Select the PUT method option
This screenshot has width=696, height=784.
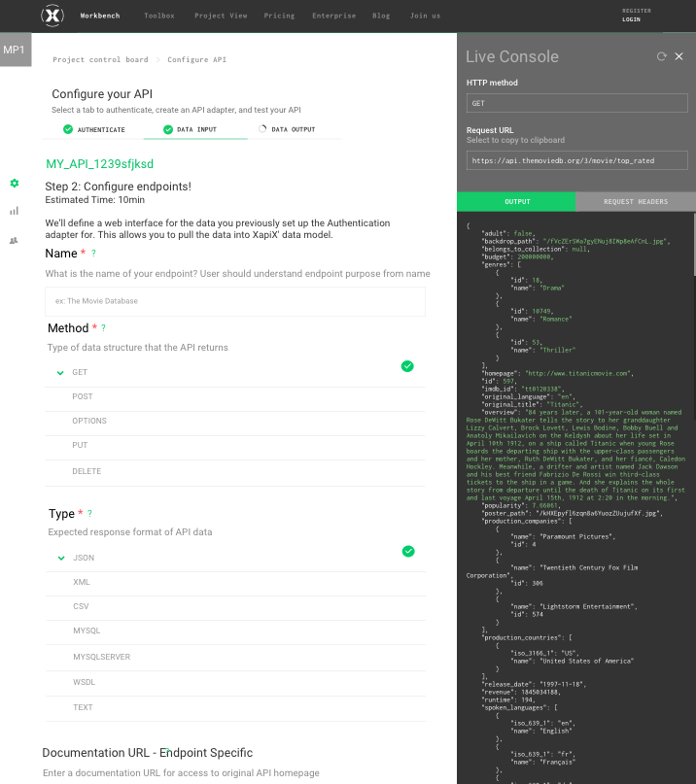(x=235, y=446)
